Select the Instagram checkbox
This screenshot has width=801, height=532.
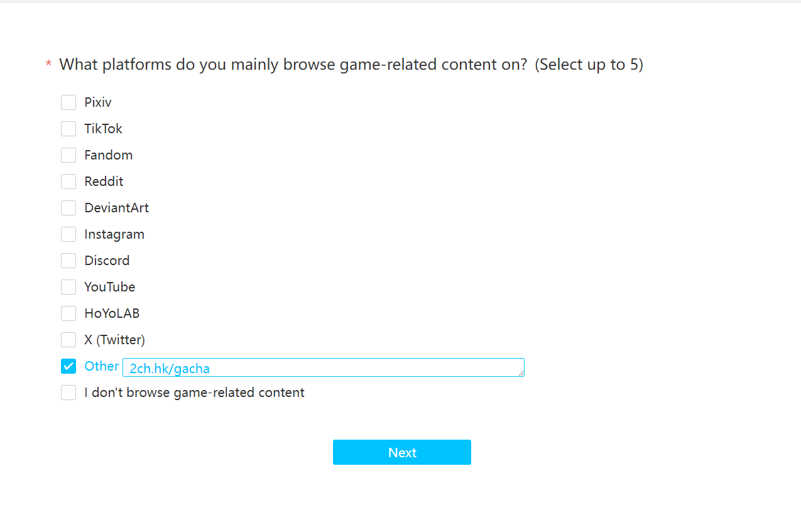click(68, 234)
